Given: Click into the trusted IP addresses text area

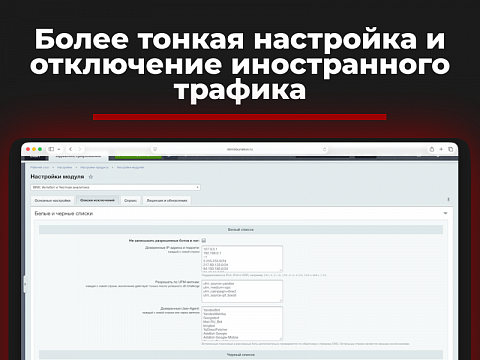Looking at the screenshot, I should pyautogui.click(x=242, y=259).
